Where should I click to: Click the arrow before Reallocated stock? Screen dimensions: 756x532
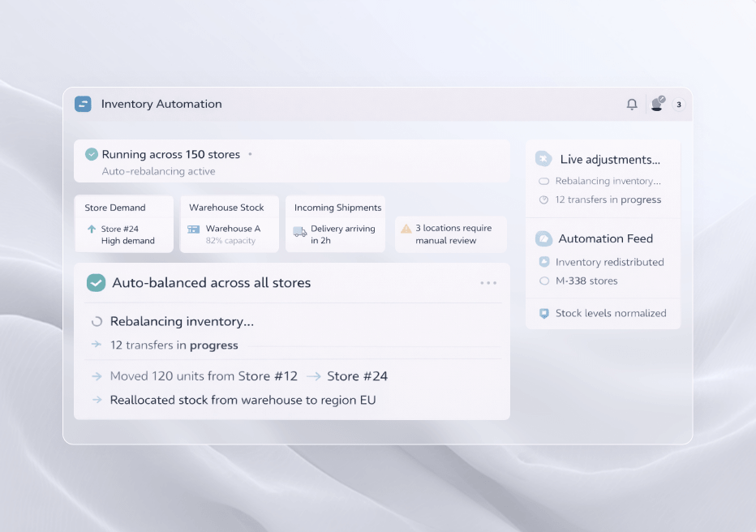(97, 400)
